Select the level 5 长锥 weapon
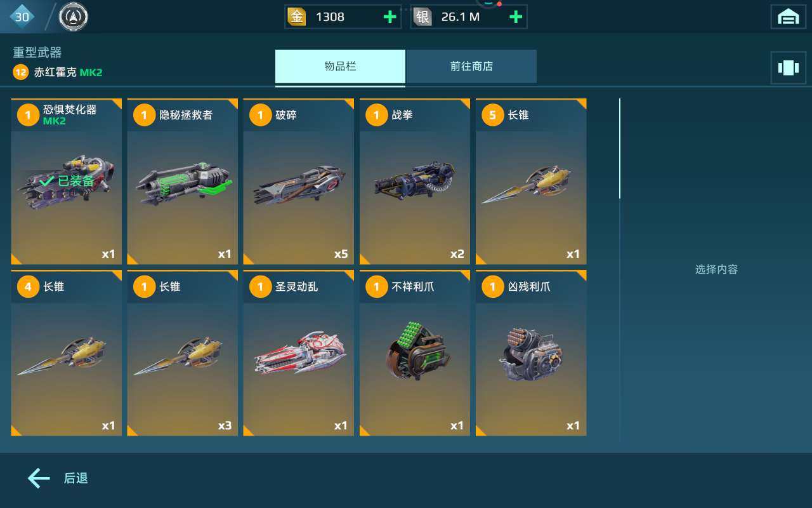 coord(531,181)
